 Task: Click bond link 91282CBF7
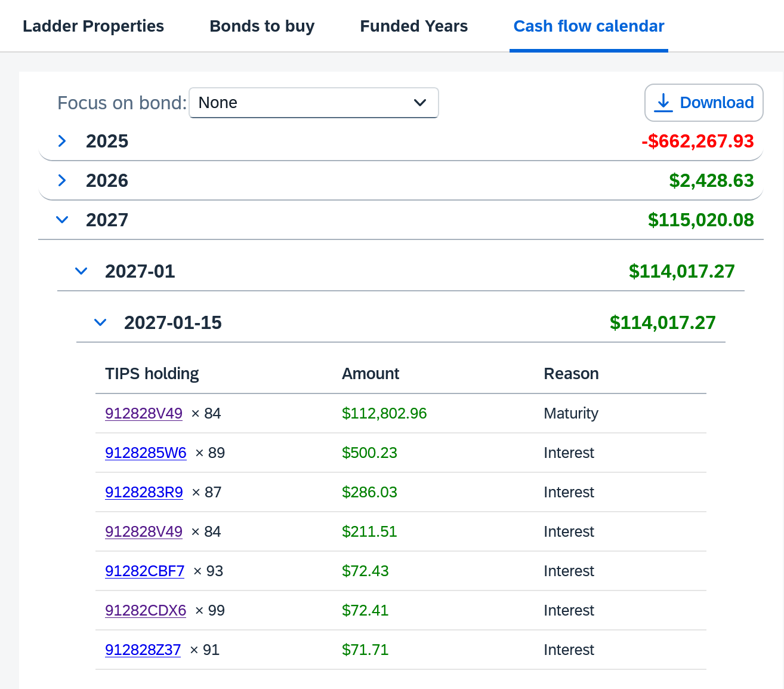click(x=145, y=571)
